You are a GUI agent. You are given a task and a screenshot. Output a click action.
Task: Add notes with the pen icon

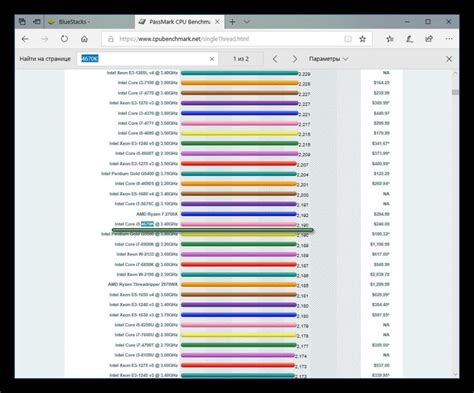tap(409, 39)
